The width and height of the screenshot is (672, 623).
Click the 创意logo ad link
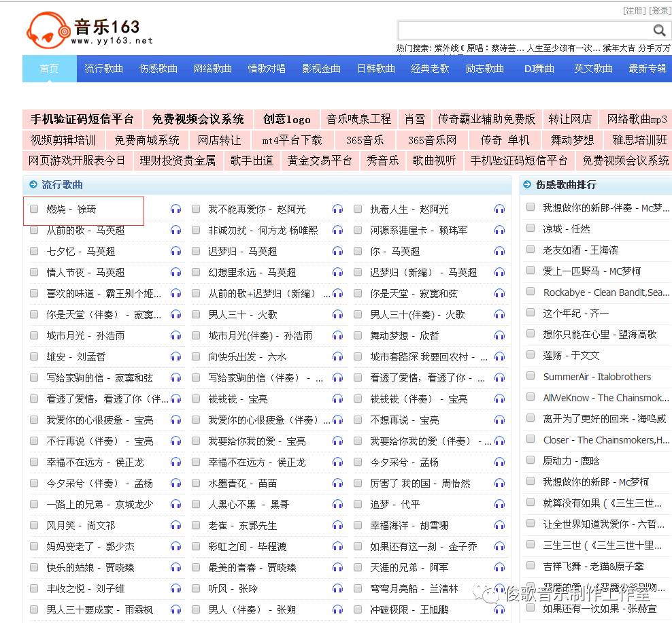tap(287, 119)
